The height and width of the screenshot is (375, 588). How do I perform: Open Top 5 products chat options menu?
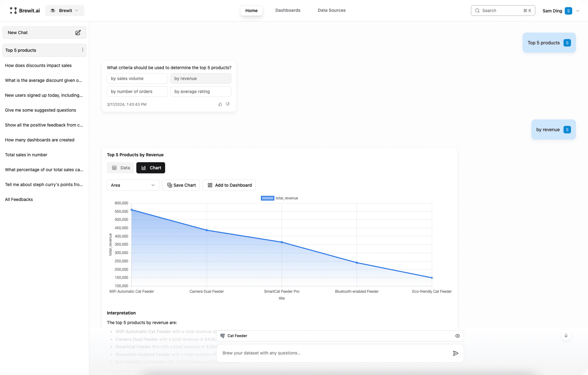tap(83, 50)
